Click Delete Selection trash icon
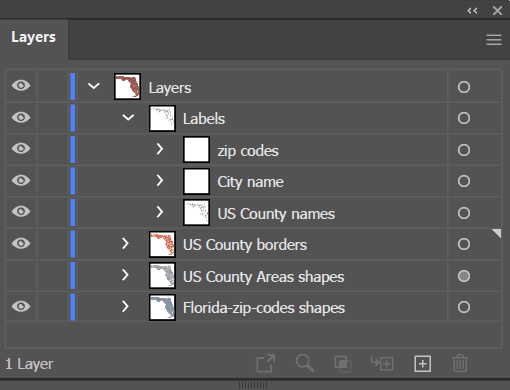Viewport: 510px width, 390px height. (460, 363)
